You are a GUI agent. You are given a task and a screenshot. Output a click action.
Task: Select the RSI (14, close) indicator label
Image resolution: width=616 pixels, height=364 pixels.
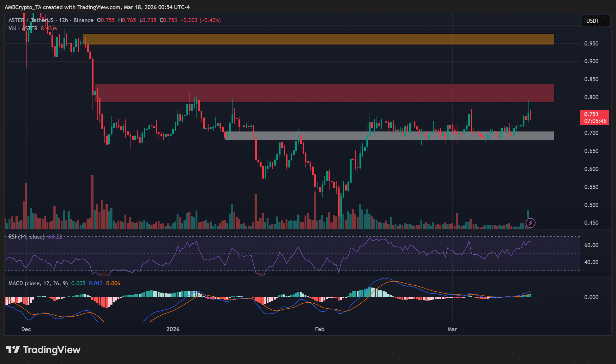coord(26,237)
